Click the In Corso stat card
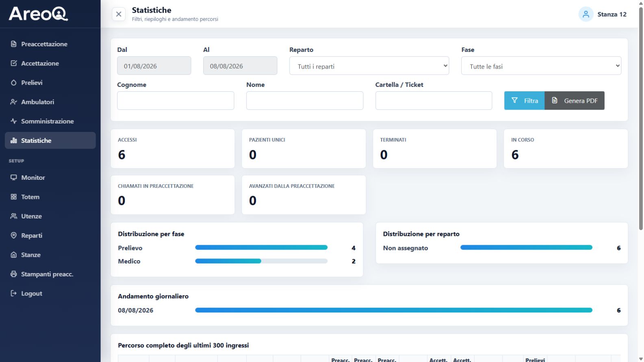The height and width of the screenshot is (362, 644). 566,149
